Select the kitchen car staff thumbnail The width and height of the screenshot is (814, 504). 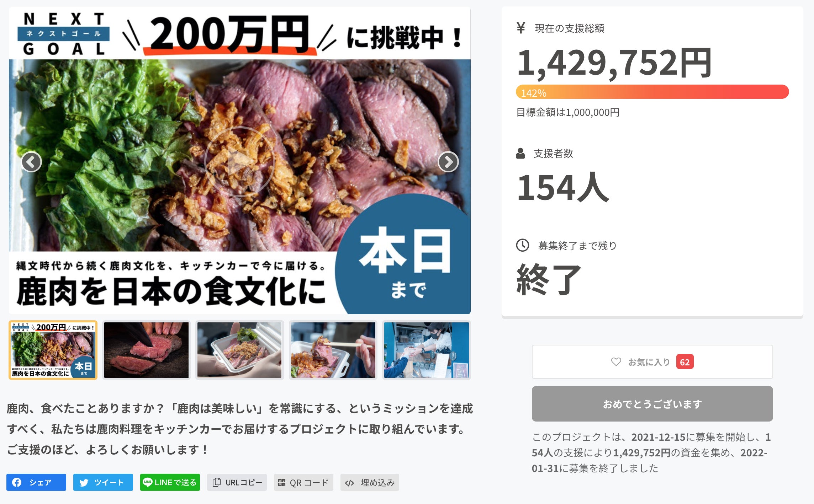point(427,350)
